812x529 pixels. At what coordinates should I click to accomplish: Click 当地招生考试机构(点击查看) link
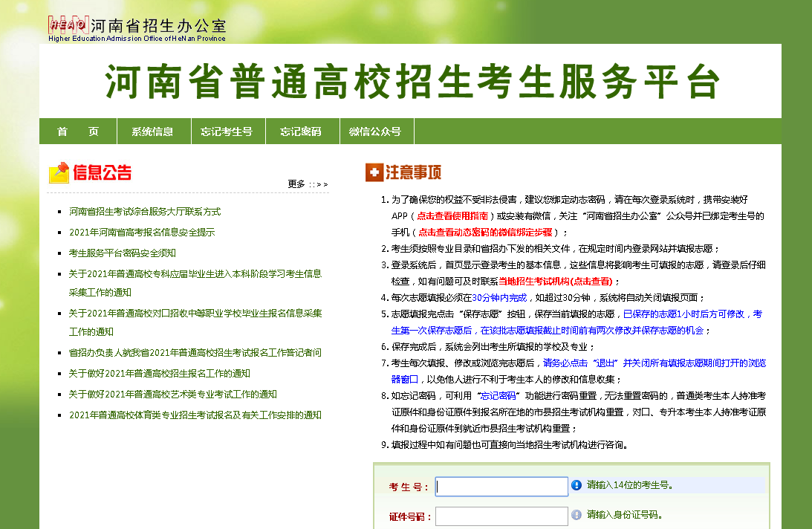[555, 281]
